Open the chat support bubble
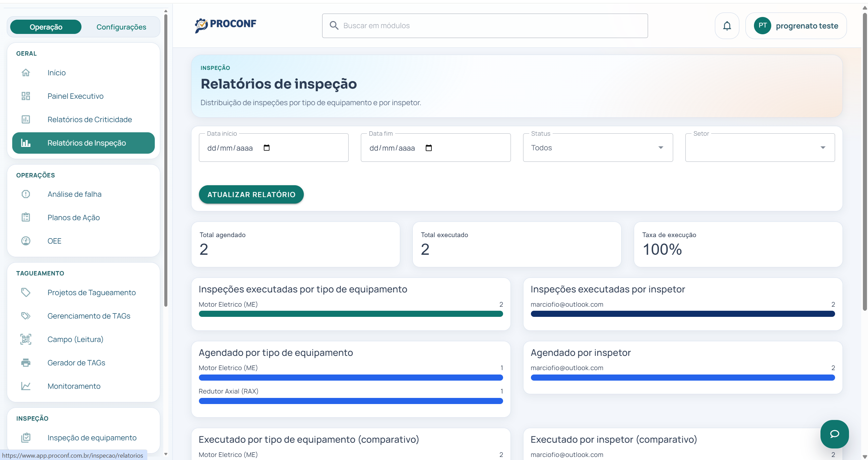The width and height of the screenshot is (868, 460). pos(835,434)
